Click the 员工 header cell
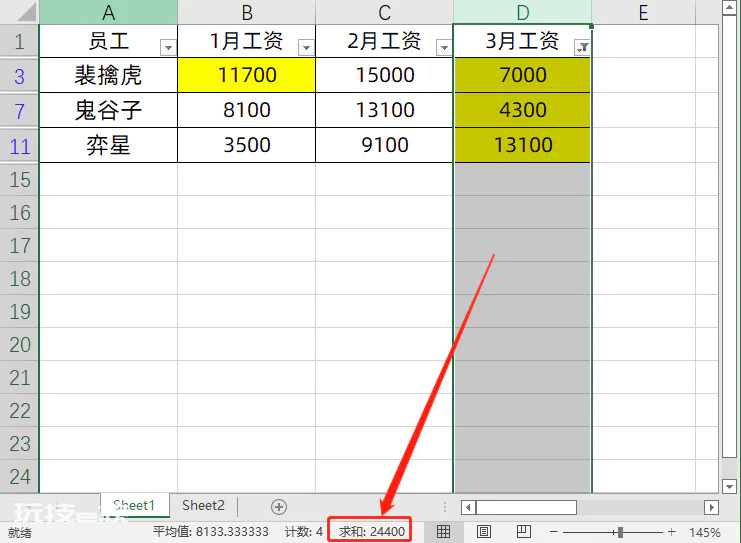This screenshot has height=543, width=741. [x=109, y=41]
